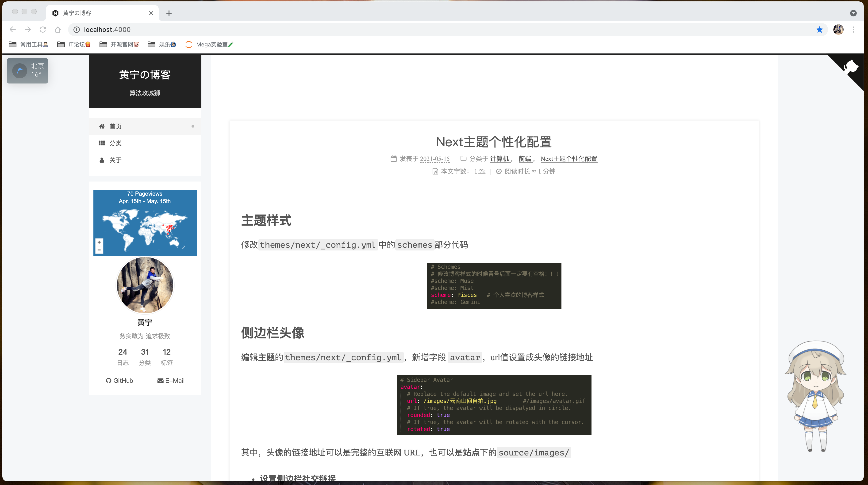Click the Sidebar Avatar code block
This screenshot has width=868, height=485.
[x=494, y=405]
